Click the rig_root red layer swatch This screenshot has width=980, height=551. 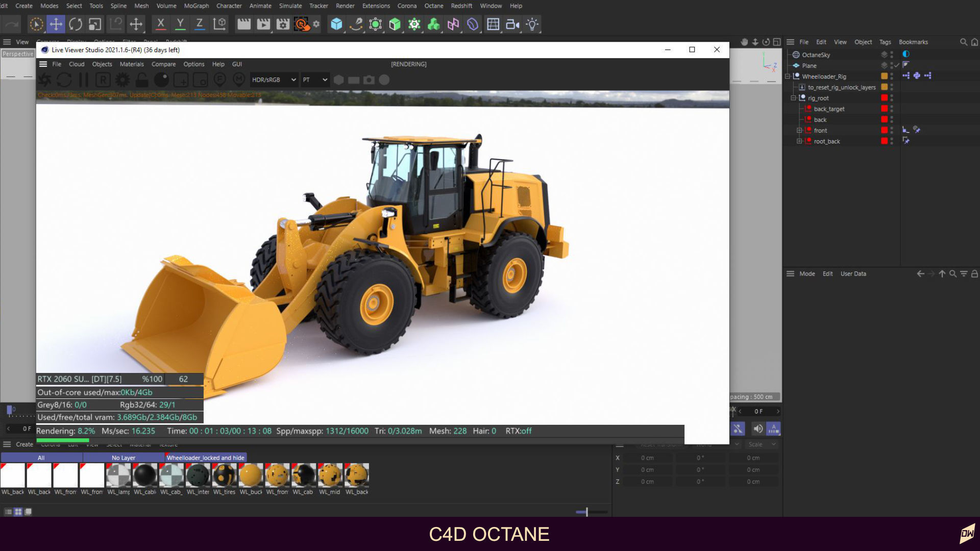(x=885, y=98)
